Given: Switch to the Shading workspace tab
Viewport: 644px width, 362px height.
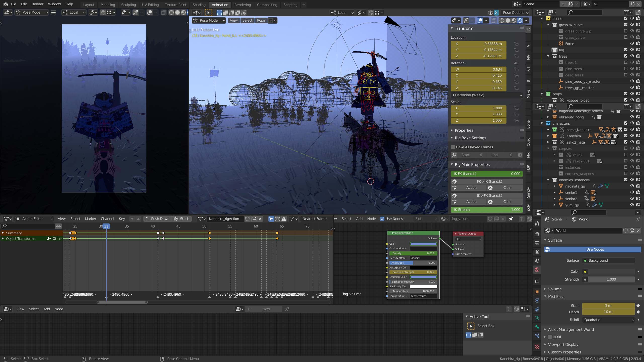Looking at the screenshot, I should (199, 5).
